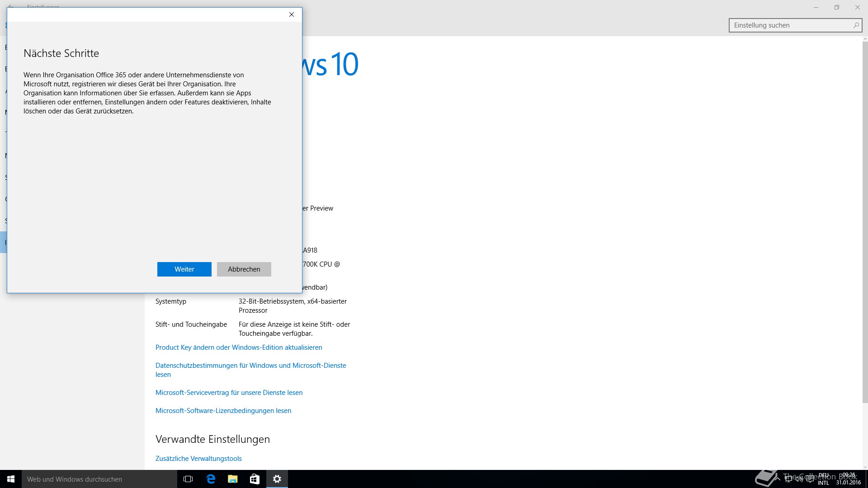The height and width of the screenshot is (488, 868).
Task: Open the Windows Store taskbar icon
Action: 255,479
